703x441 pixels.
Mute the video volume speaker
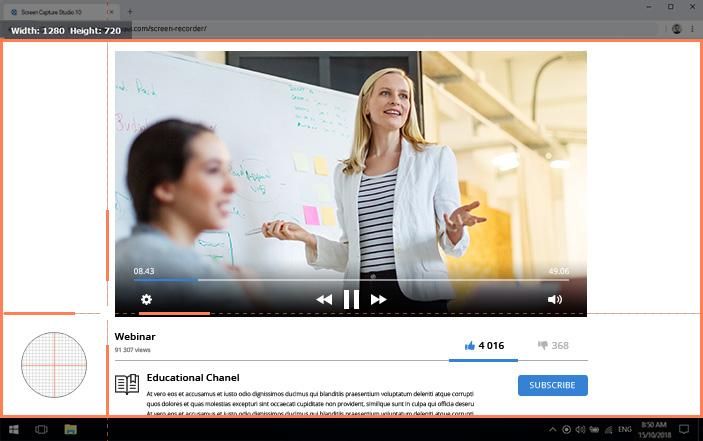click(x=555, y=299)
